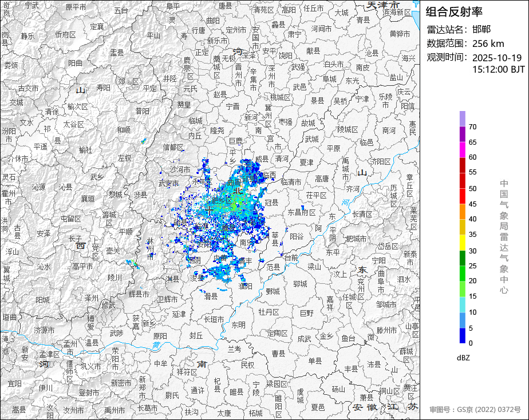Click the 沙河市 map label
The height and width of the screenshot is (420, 529).
(x=180, y=169)
